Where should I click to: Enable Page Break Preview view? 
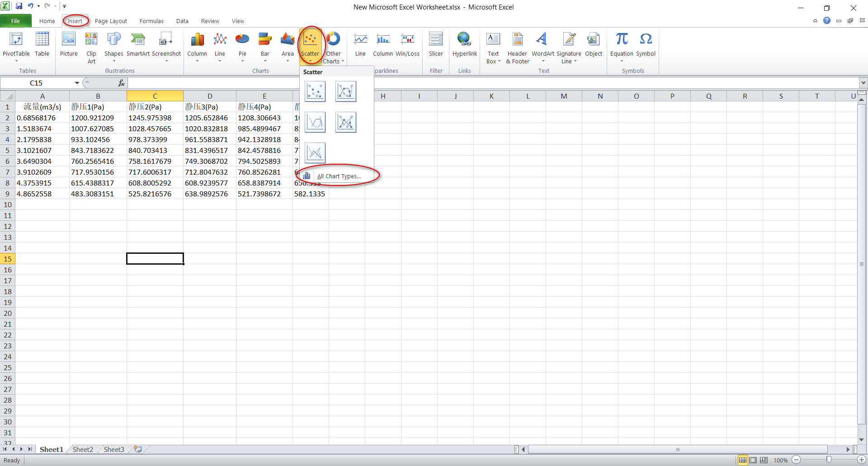tap(763, 460)
